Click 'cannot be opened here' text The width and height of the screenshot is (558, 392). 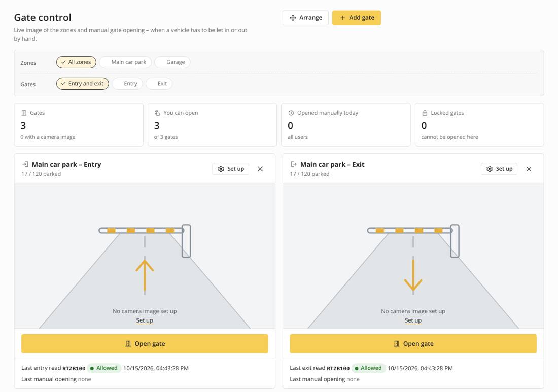pyautogui.click(x=450, y=137)
